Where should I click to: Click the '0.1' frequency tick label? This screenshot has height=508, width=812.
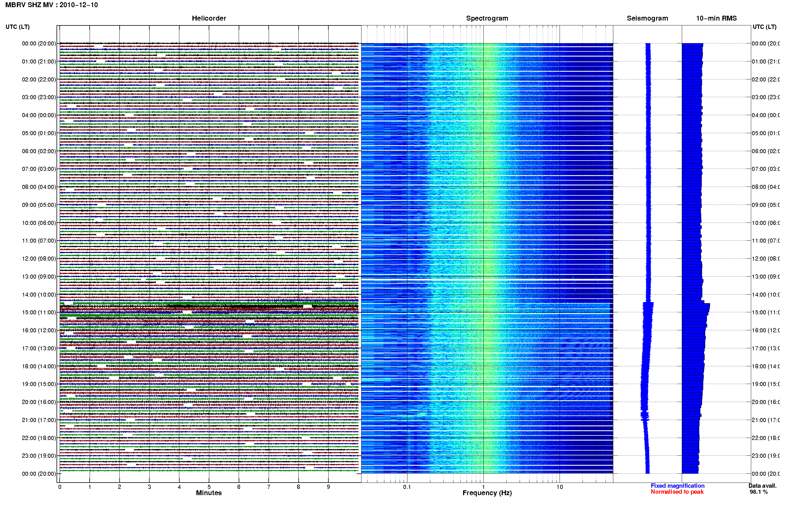(x=407, y=487)
